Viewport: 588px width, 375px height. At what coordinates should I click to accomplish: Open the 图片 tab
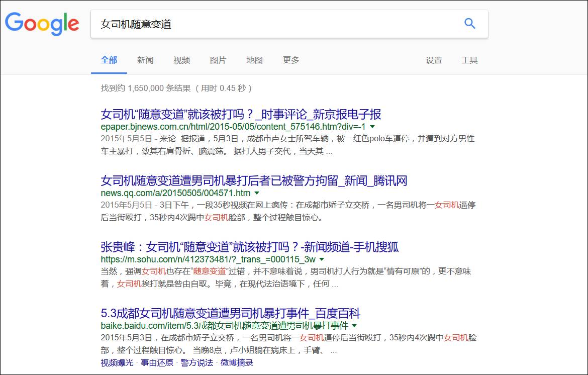(218, 60)
